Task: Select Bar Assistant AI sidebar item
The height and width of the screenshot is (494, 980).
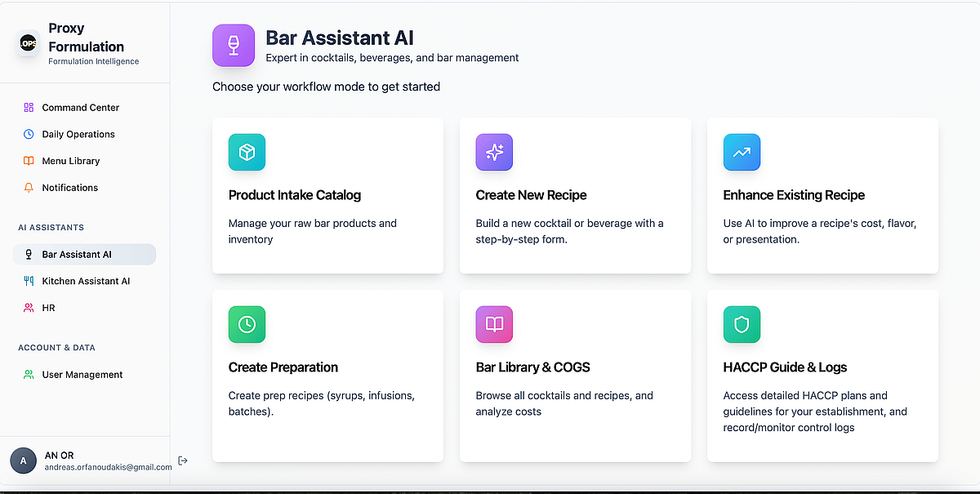Action: click(77, 255)
